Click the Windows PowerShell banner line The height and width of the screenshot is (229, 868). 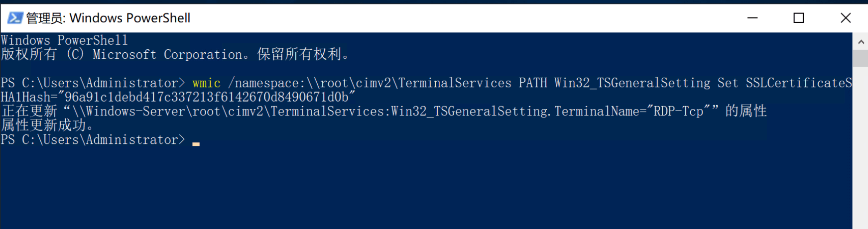[64, 40]
